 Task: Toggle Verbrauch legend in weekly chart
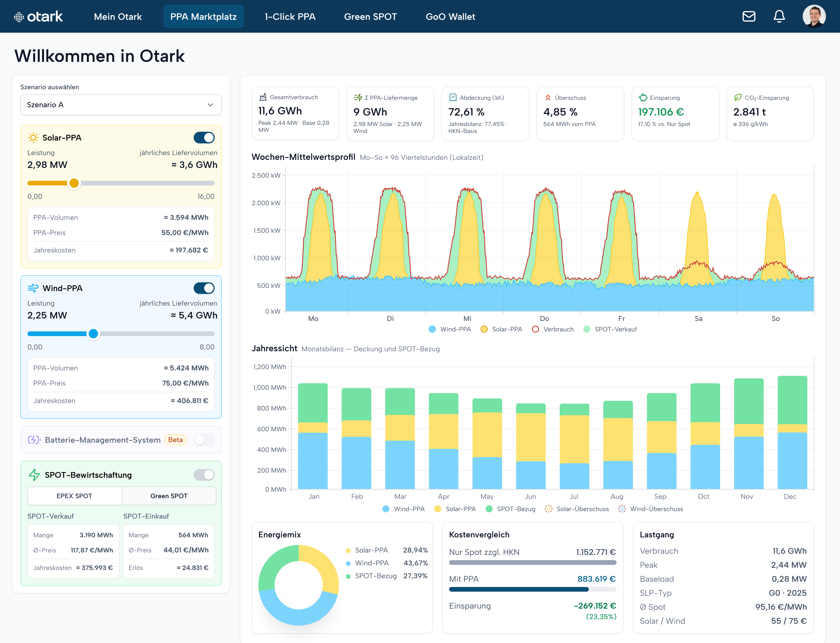(x=553, y=329)
